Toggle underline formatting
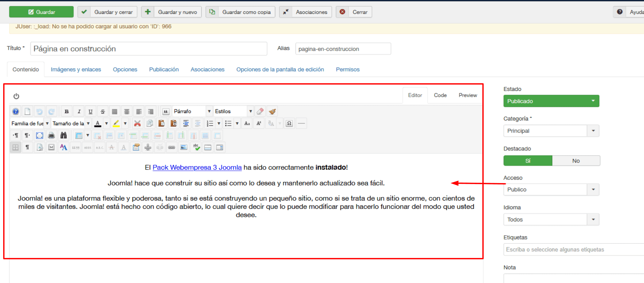The image size is (644, 283). tap(91, 111)
